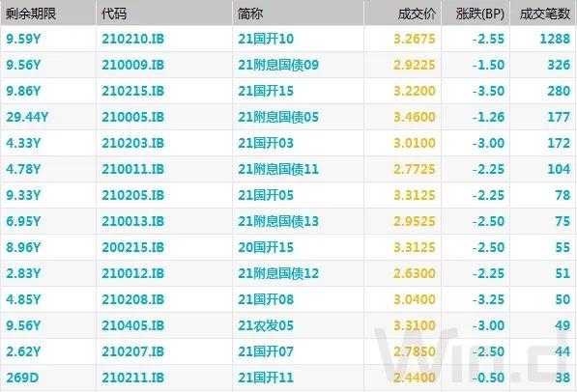Select the bond name 20国开15
The width and height of the screenshot is (577, 392).
[x=266, y=248]
